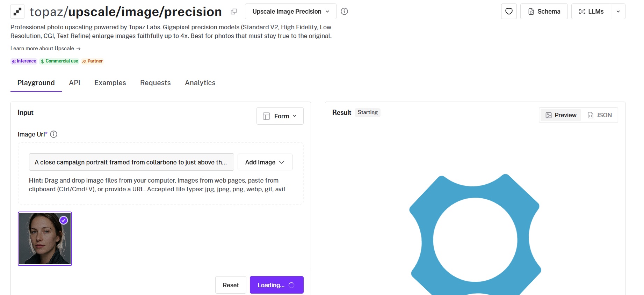This screenshot has width=644, height=295.
Task: Click the Image Url text field
Action: tap(131, 162)
